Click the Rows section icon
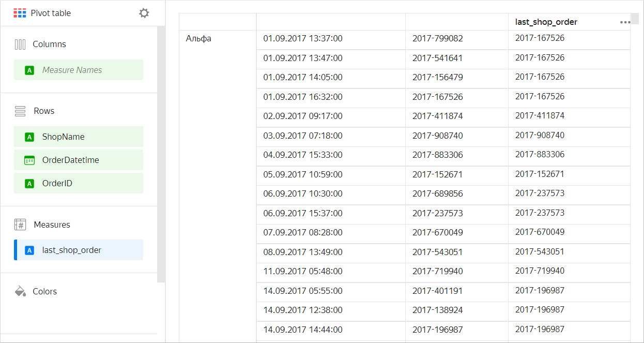This screenshot has height=343, width=644. click(x=20, y=111)
